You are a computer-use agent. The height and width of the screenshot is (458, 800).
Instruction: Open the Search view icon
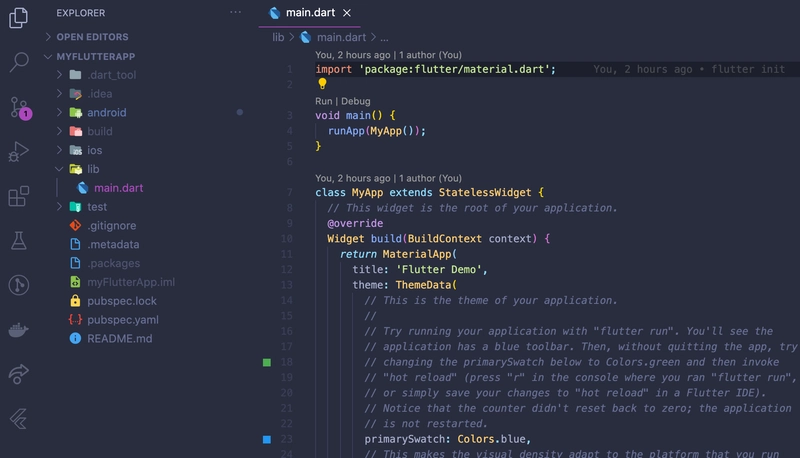[18, 62]
